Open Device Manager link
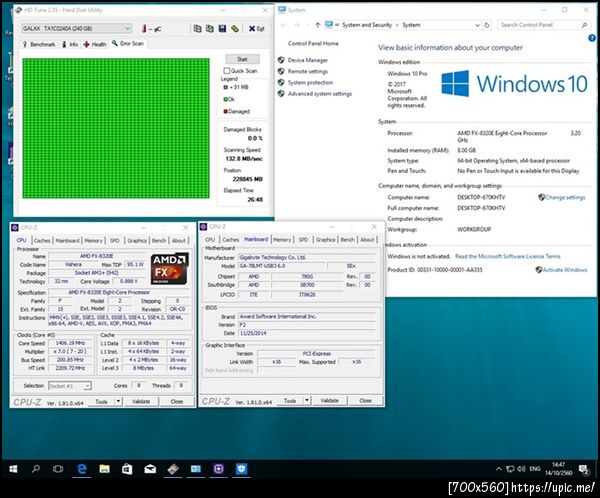This screenshot has width=600, height=498. [308, 60]
